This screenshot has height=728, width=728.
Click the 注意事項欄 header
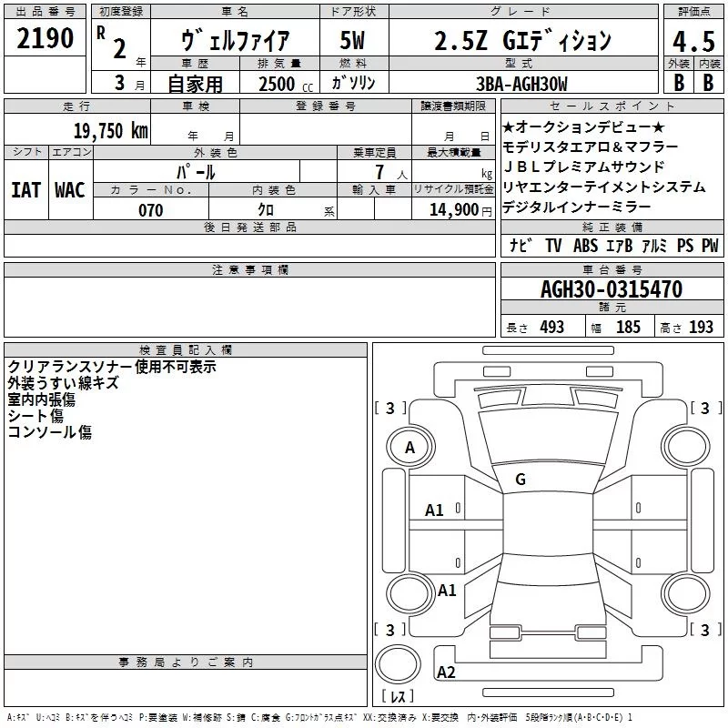[x=249, y=269]
